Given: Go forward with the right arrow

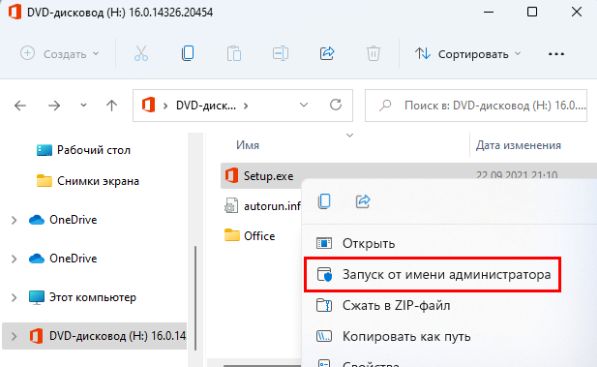Looking at the screenshot, I should tap(54, 105).
